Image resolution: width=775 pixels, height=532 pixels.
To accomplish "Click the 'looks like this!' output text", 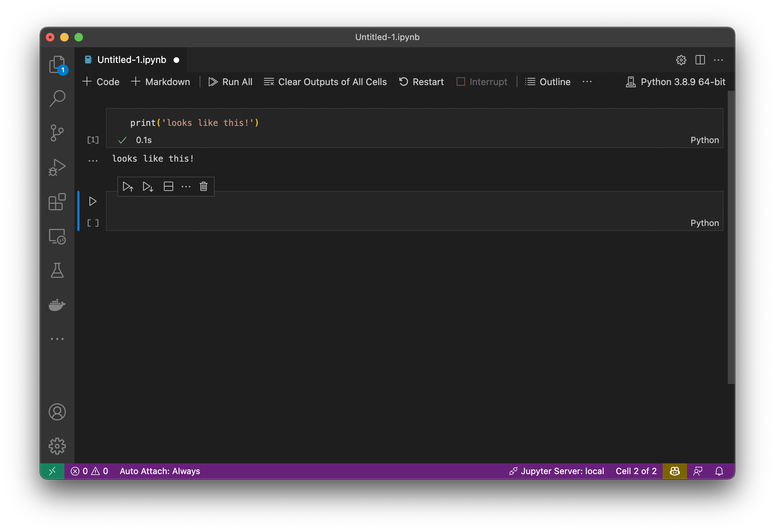I will click(153, 159).
